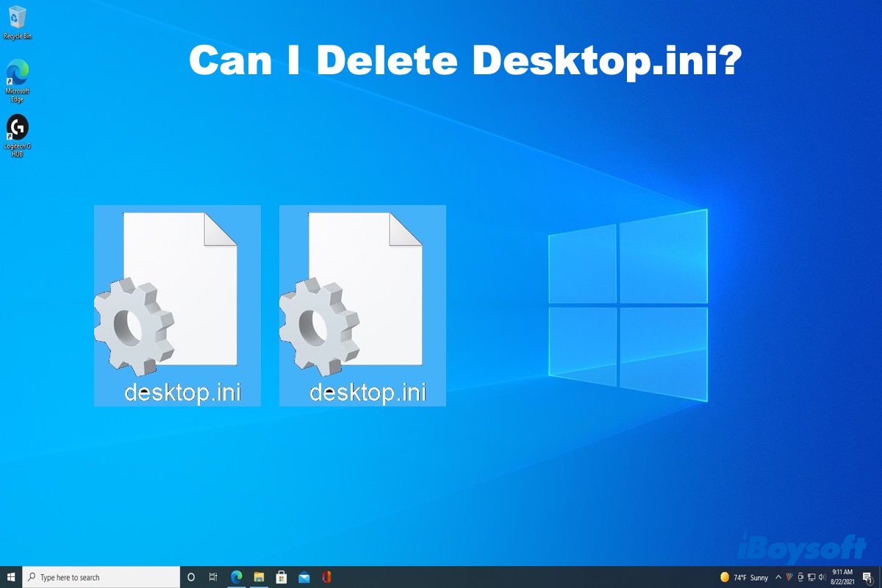Check the weather widget showing 74°F Sunny
The width and height of the screenshot is (882, 588).
742,577
